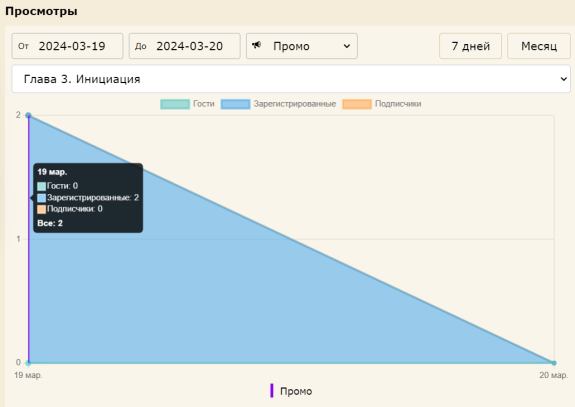The height and width of the screenshot is (407, 575).
Task: Toggle the Зарегистрированные legend series
Action: (278, 104)
